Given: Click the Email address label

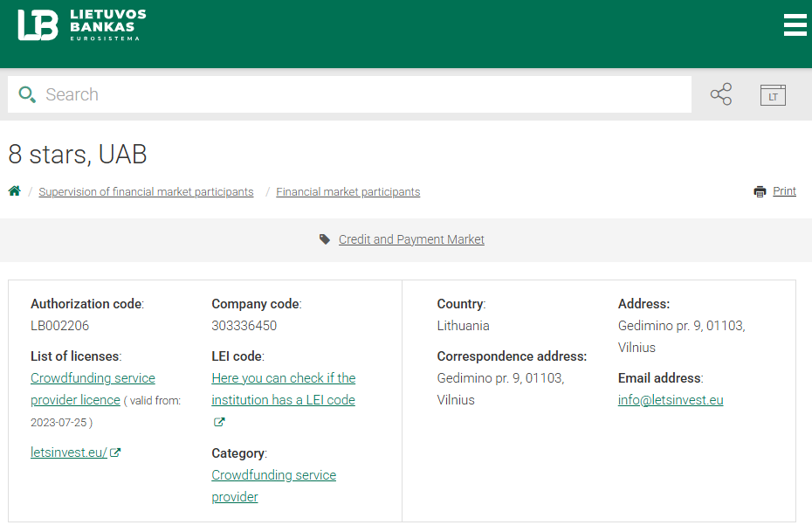Looking at the screenshot, I should (x=660, y=378).
